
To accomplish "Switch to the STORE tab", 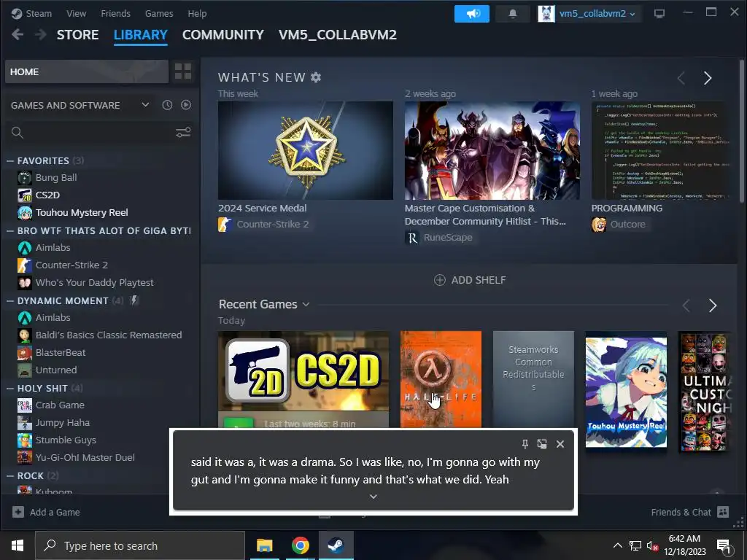I will coord(77,35).
